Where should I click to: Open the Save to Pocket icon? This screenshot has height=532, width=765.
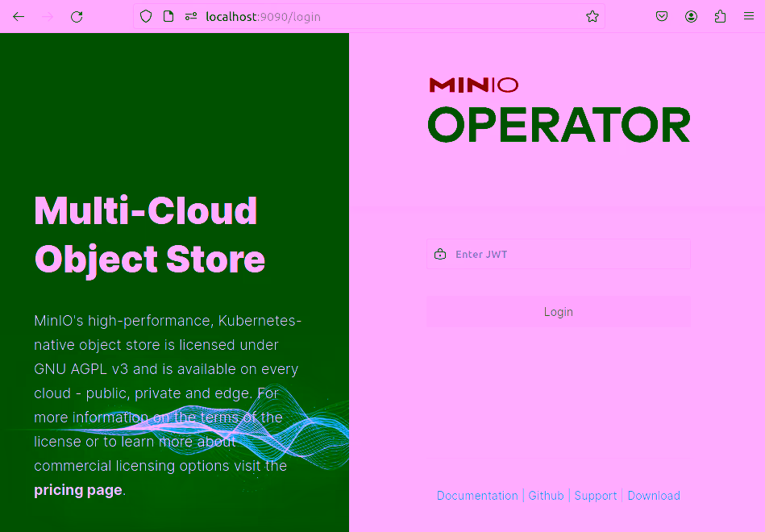pos(662,16)
